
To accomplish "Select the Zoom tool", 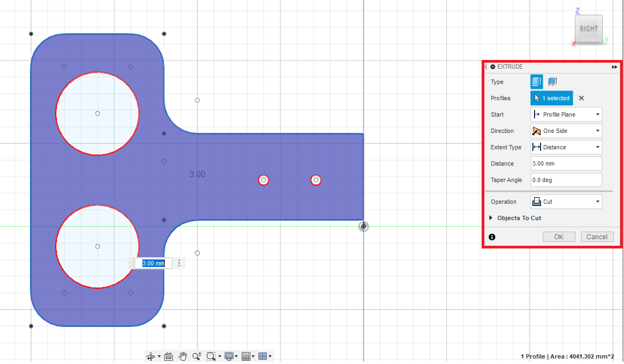I will click(196, 356).
